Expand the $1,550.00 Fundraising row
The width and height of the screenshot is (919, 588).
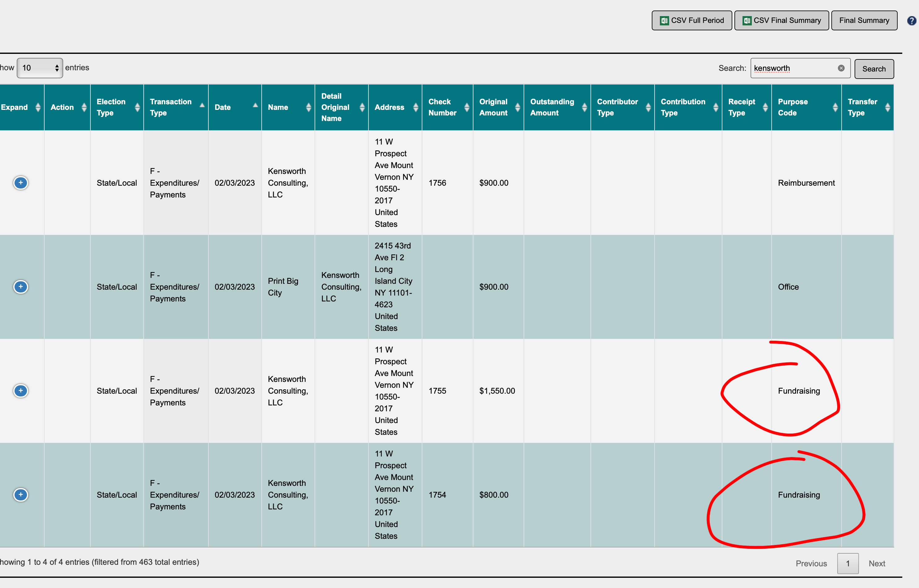coord(21,391)
